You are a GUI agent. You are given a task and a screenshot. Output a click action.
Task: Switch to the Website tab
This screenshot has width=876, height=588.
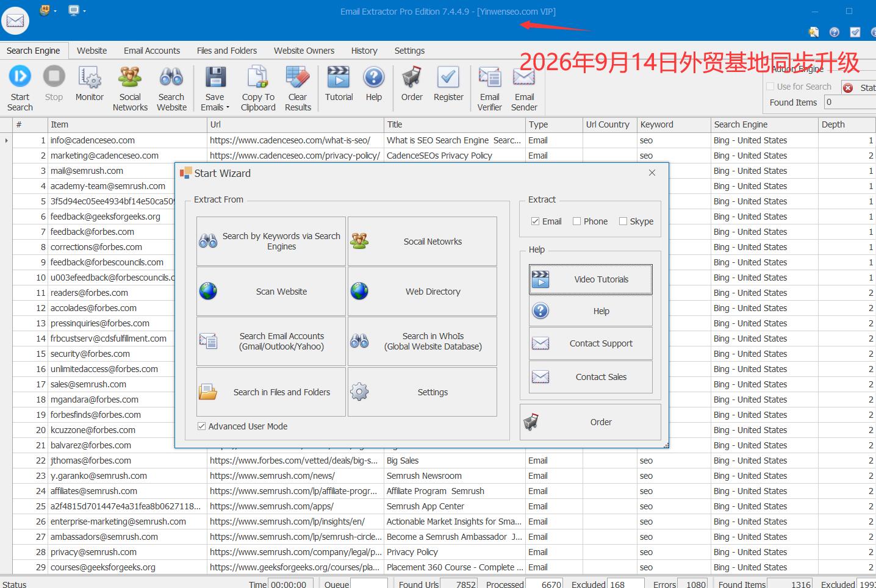click(x=92, y=51)
